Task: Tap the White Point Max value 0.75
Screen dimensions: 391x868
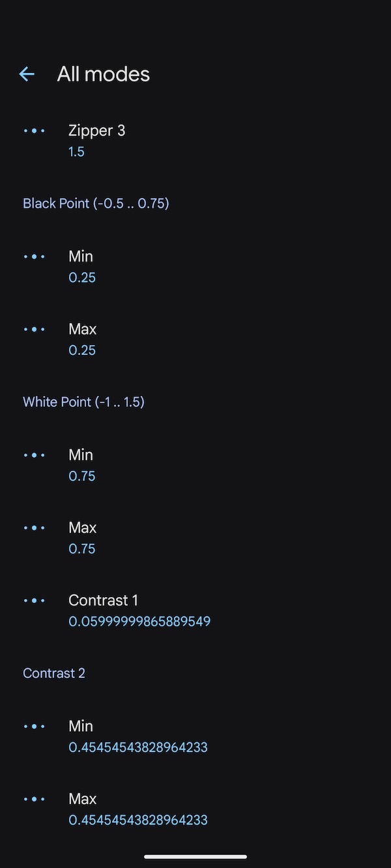Action: (x=82, y=548)
